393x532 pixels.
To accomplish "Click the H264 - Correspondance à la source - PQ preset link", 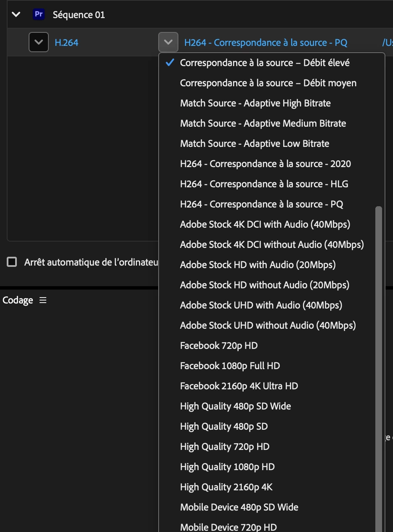I will (266, 43).
